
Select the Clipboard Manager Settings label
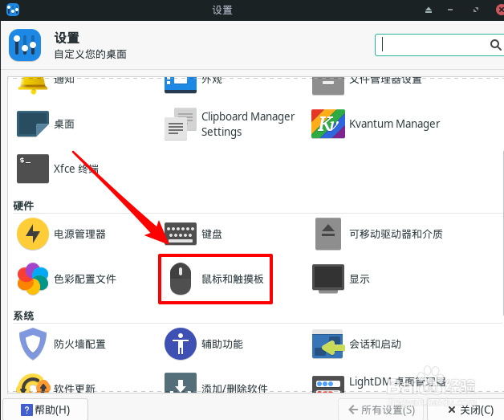pos(248,124)
